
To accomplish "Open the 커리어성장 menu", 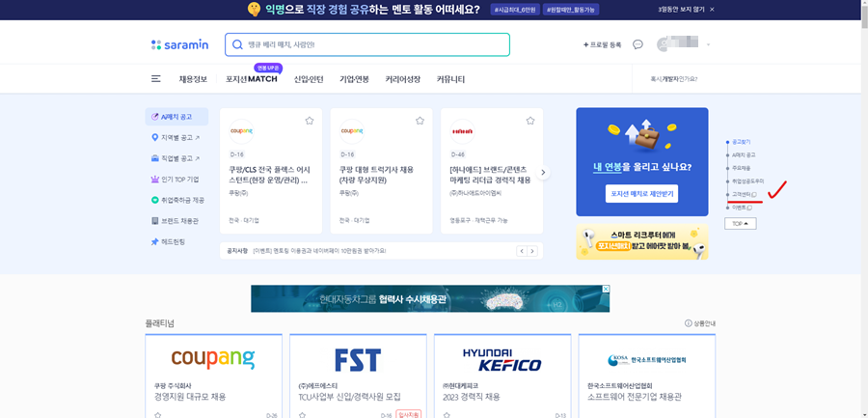I will tap(402, 79).
